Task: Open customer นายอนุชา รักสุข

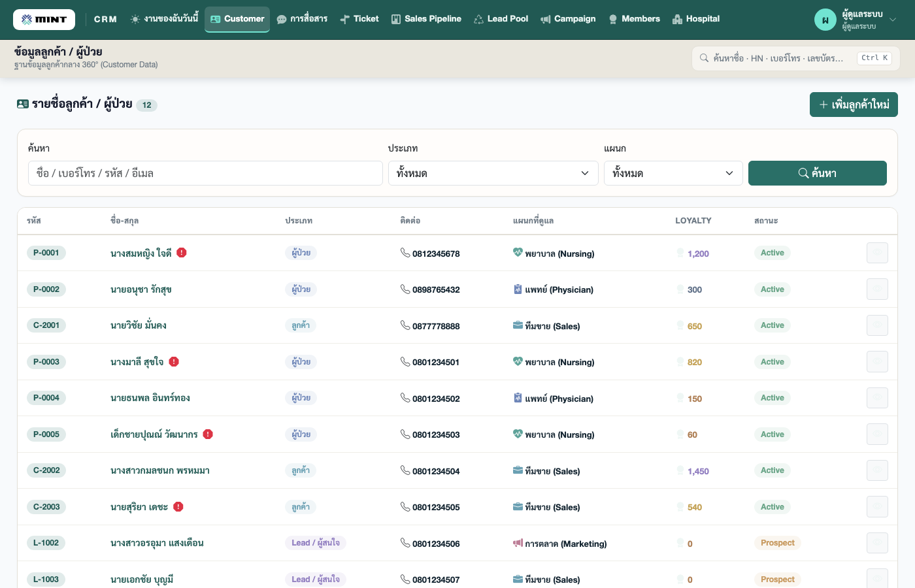Action: click(141, 289)
